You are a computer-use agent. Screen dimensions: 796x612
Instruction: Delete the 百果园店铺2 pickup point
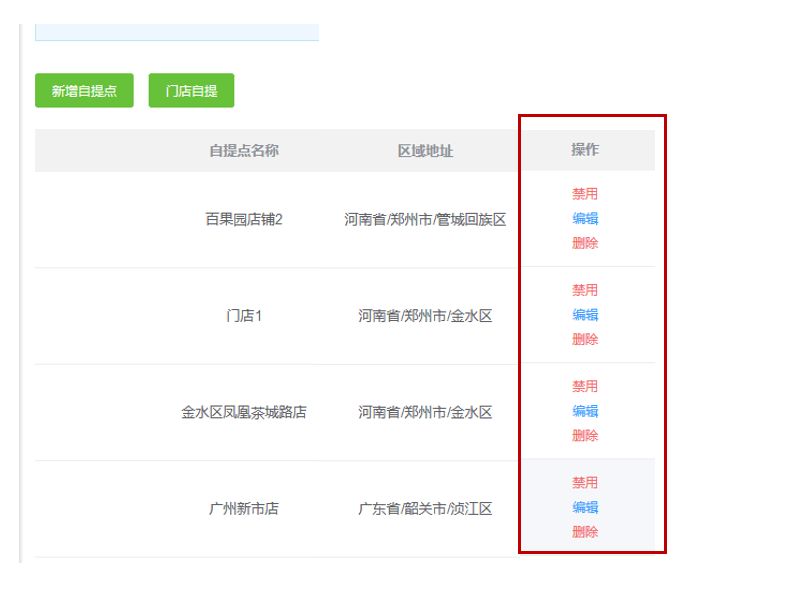click(x=585, y=243)
